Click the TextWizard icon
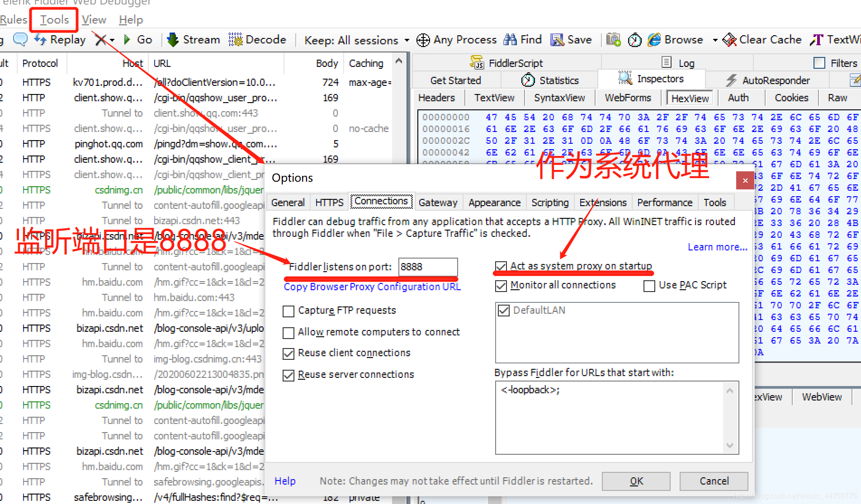The width and height of the screenshot is (861, 504). click(816, 40)
